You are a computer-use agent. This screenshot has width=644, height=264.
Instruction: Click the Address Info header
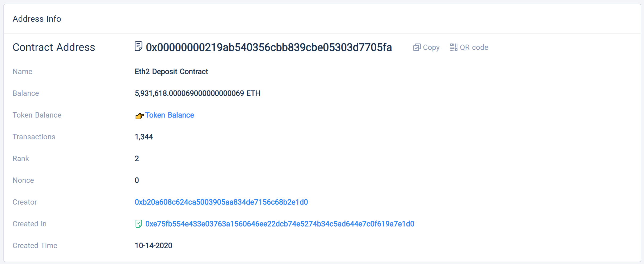coord(37,19)
